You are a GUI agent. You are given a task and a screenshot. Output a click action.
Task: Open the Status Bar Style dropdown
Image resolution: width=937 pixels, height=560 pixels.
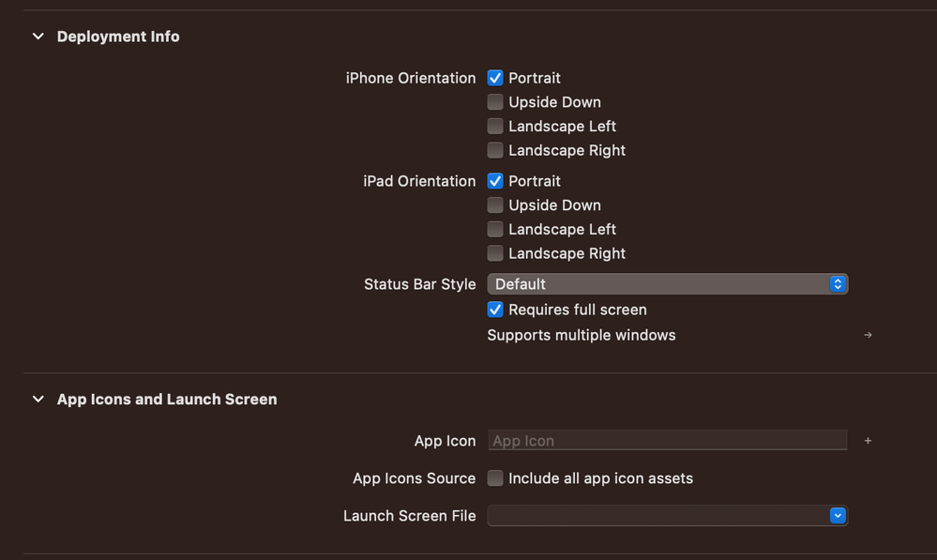pos(667,284)
